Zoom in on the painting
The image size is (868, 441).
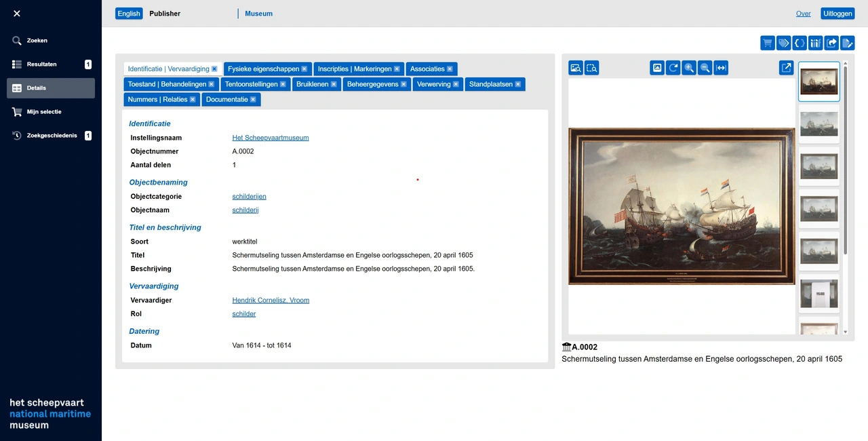[x=688, y=68]
